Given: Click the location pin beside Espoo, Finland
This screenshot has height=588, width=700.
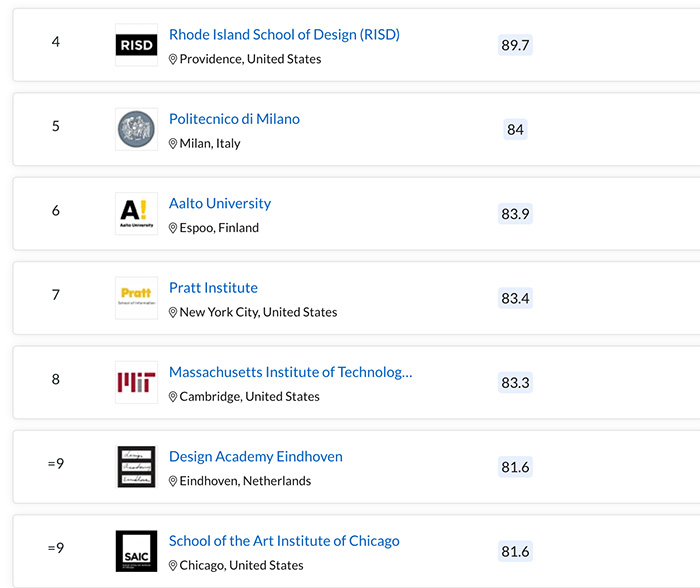Looking at the screenshot, I should click(x=173, y=228).
